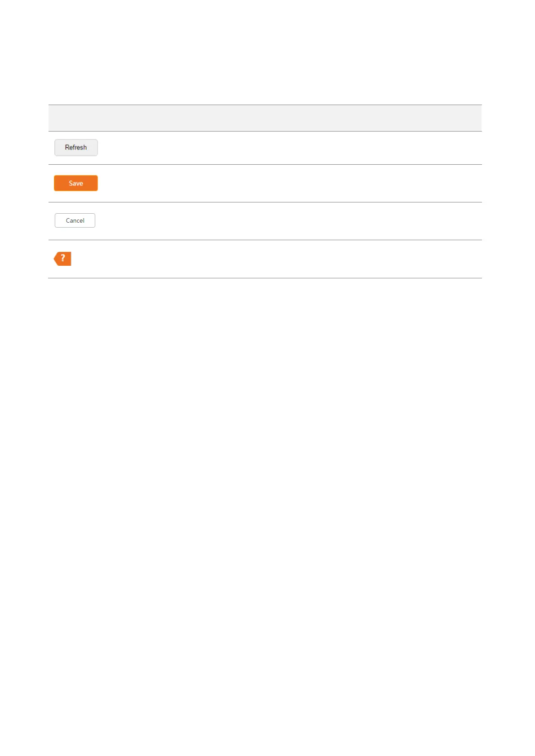
Task: Choose the Save button above Cancel
Action: click(x=76, y=183)
